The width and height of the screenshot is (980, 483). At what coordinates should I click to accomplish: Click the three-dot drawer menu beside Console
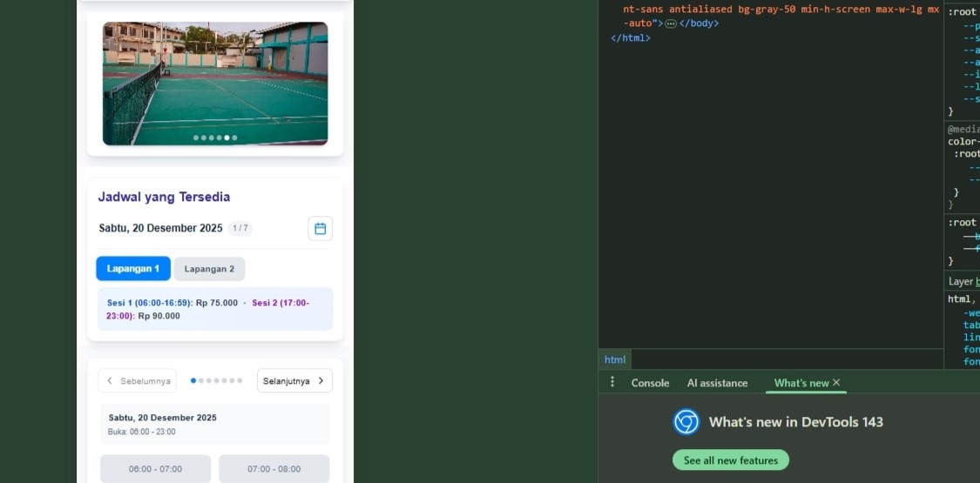coord(612,382)
